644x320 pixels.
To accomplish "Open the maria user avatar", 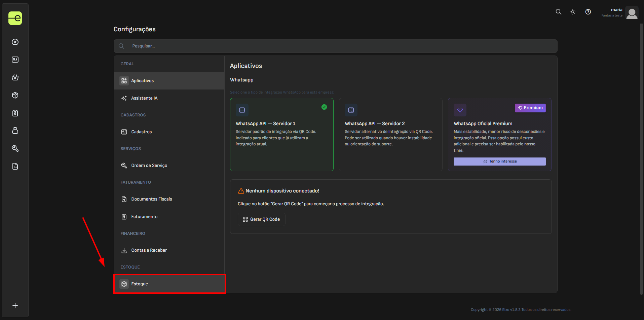I will [632, 13].
